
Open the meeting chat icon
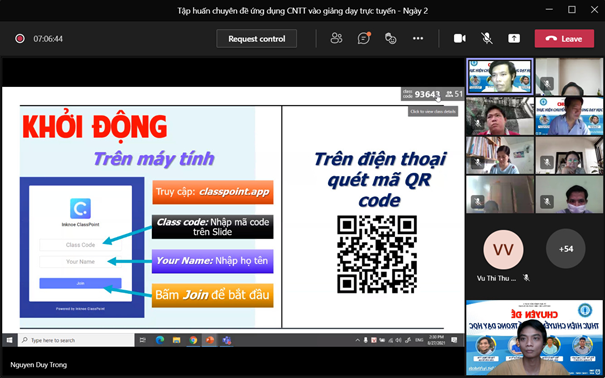pyautogui.click(x=363, y=38)
